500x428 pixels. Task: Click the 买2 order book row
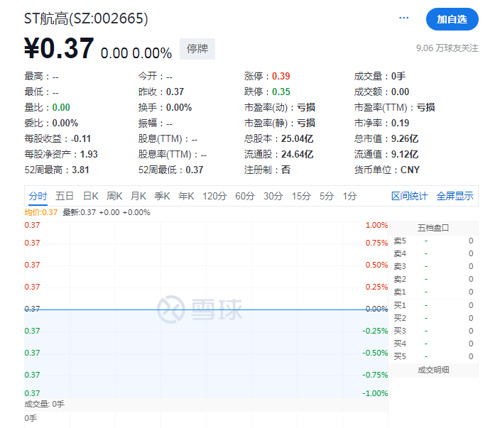click(433, 318)
